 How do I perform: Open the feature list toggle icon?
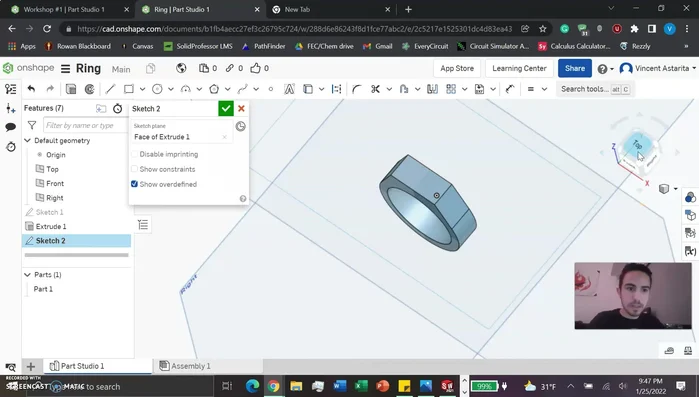(x=11, y=89)
